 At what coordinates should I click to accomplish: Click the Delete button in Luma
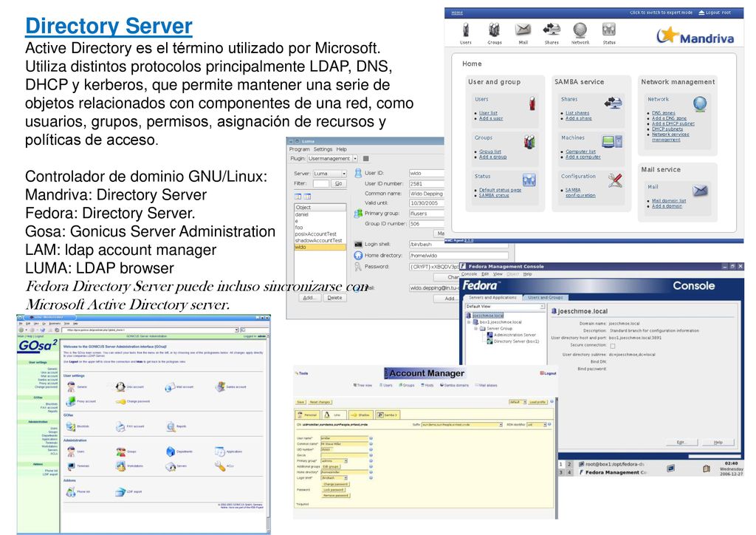click(334, 298)
